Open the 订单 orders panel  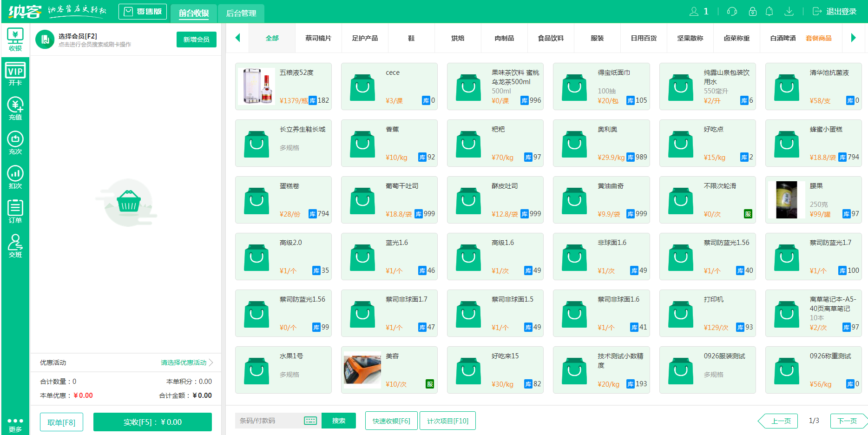tap(15, 211)
